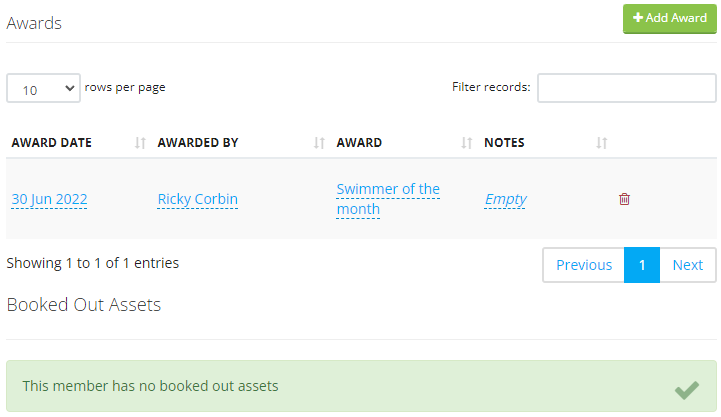Viewport: 721px width, 417px height.
Task: Sort by Awarded By column arrows
Action: (319, 143)
